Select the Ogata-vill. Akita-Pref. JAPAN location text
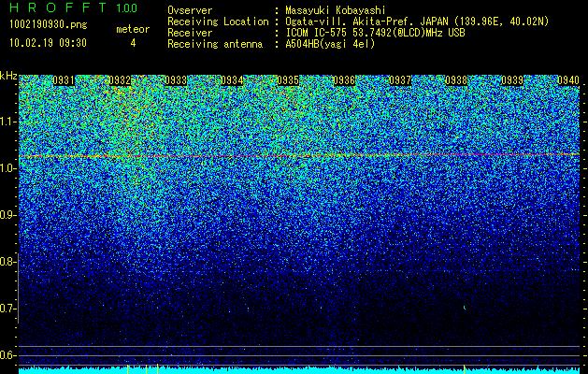 [x=417, y=22]
